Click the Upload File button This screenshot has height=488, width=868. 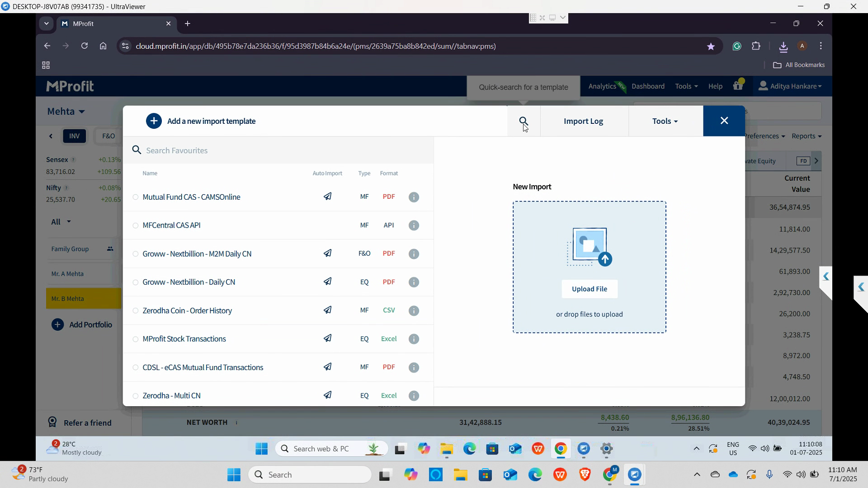click(x=590, y=289)
